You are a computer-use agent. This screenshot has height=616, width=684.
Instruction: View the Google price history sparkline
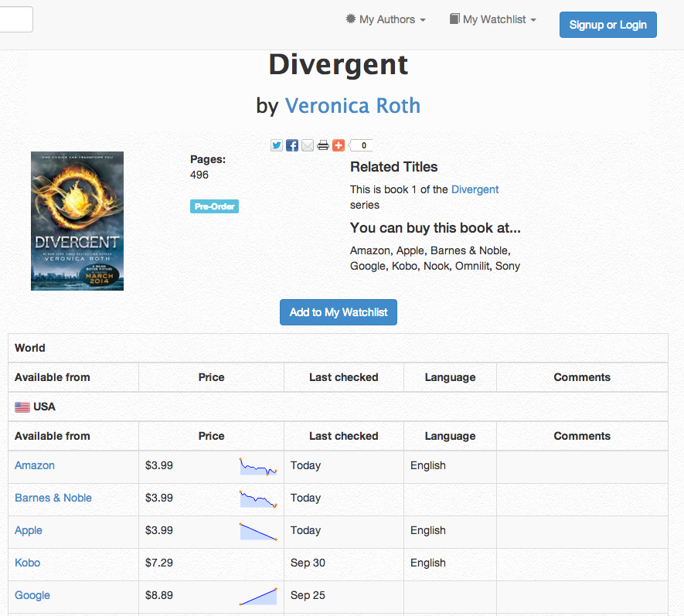click(x=258, y=597)
